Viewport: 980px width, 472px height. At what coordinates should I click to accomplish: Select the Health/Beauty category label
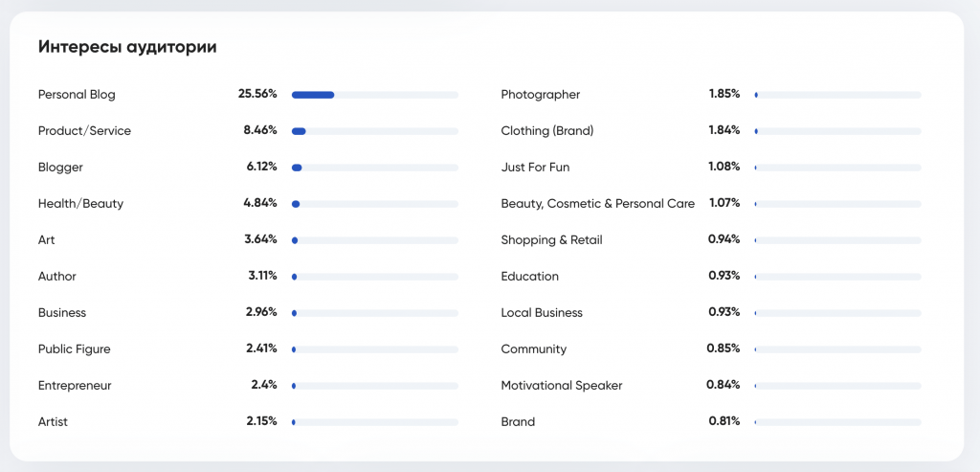pyautogui.click(x=80, y=204)
